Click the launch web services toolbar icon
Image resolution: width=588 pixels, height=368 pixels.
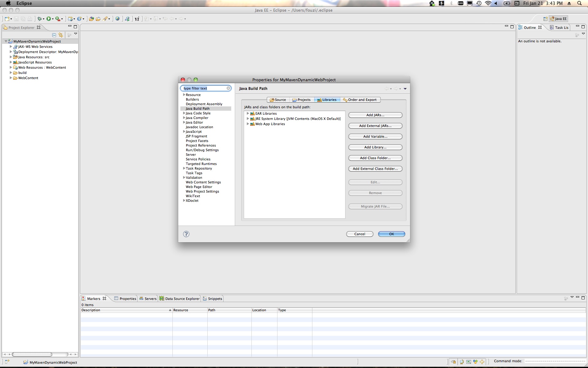[127, 19]
